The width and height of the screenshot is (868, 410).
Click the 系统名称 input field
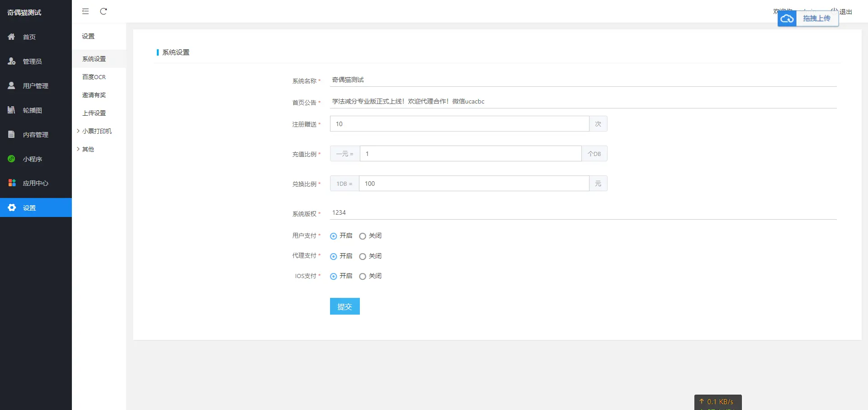point(583,80)
